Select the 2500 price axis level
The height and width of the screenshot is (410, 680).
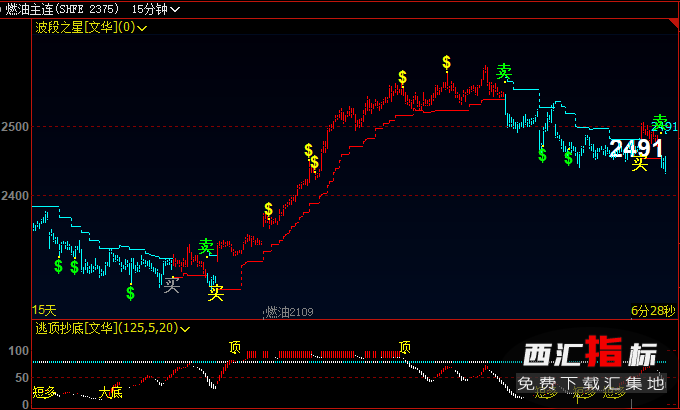pos(15,127)
